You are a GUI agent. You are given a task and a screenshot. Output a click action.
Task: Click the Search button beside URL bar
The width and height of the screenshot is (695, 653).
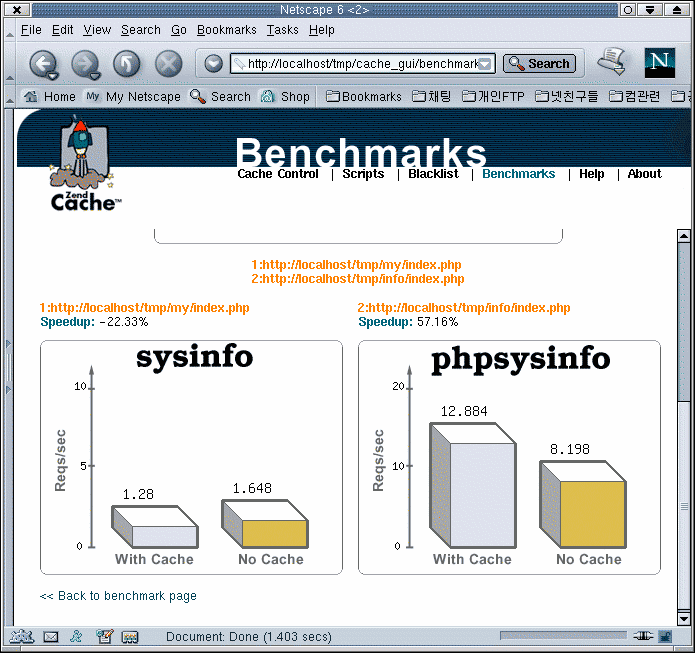point(539,64)
